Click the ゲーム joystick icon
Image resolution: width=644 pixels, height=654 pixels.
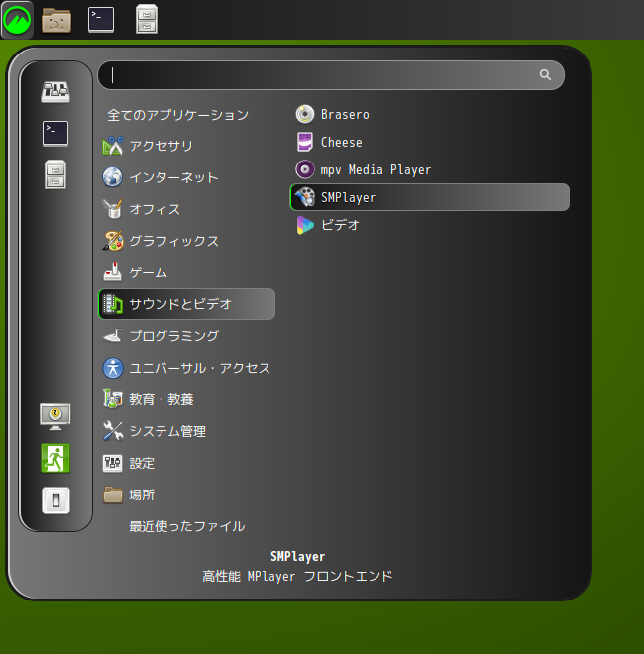pyautogui.click(x=113, y=272)
